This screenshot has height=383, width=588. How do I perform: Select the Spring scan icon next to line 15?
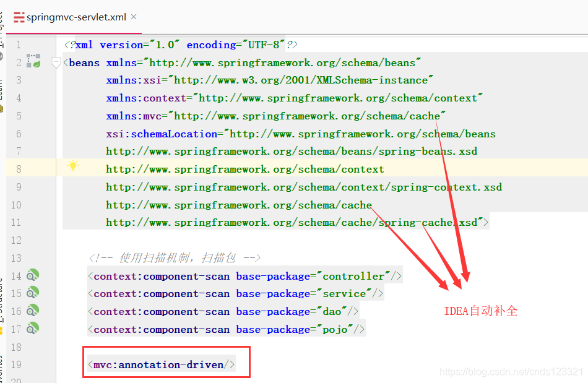coord(32,293)
